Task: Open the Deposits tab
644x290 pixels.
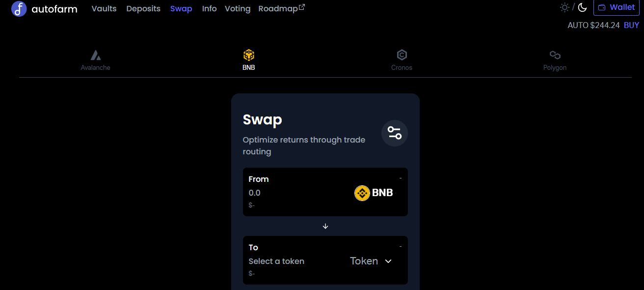Action: (143, 8)
